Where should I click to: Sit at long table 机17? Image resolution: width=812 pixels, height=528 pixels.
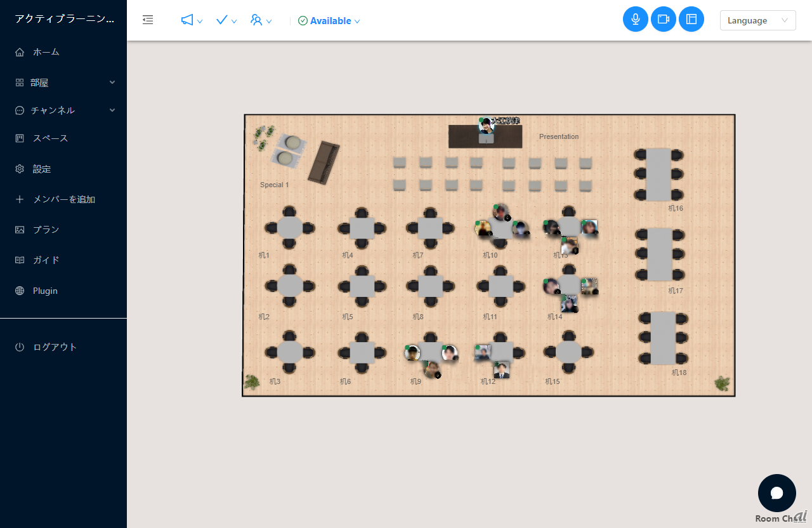click(x=659, y=254)
